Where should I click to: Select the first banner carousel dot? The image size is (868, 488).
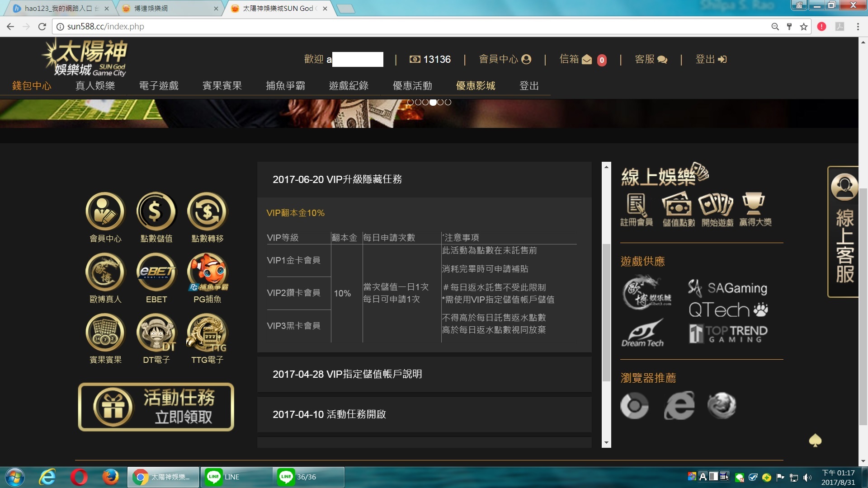[x=410, y=102]
